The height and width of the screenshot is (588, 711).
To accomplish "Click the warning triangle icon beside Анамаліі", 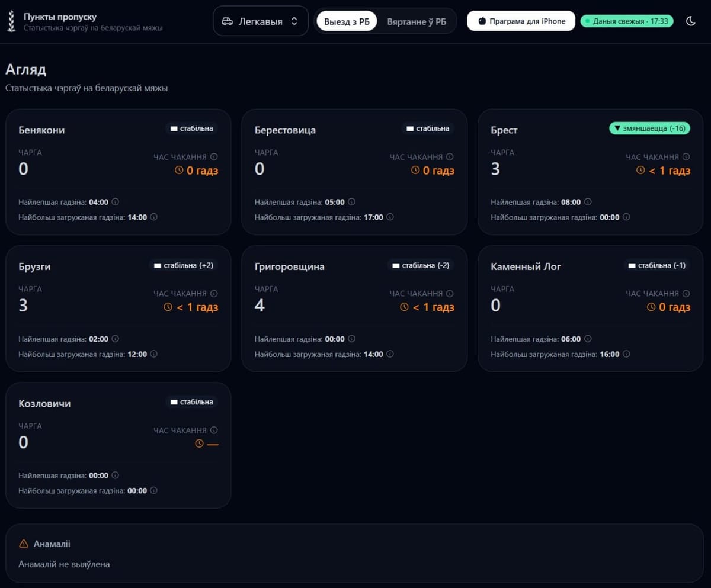I will [24, 544].
